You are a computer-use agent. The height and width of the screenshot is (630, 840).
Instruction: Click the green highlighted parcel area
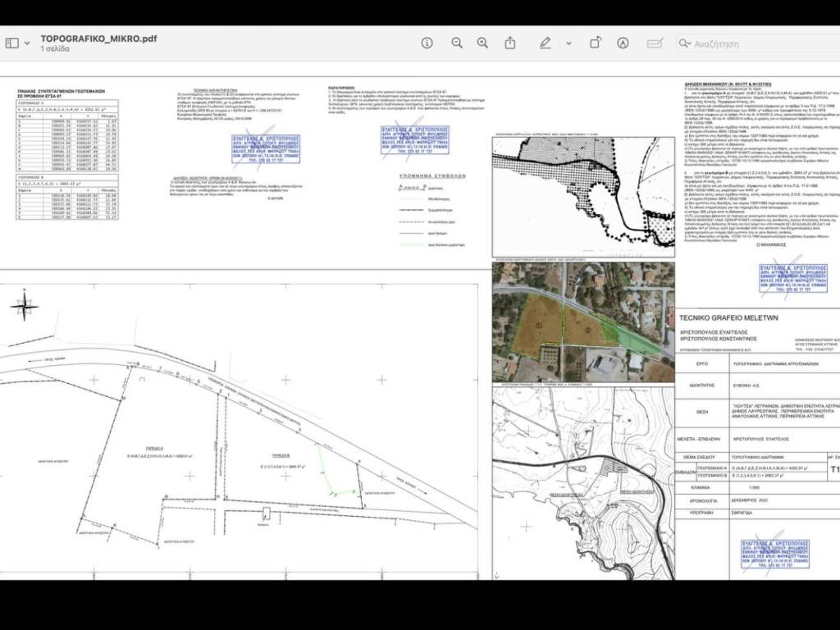click(x=632, y=336)
